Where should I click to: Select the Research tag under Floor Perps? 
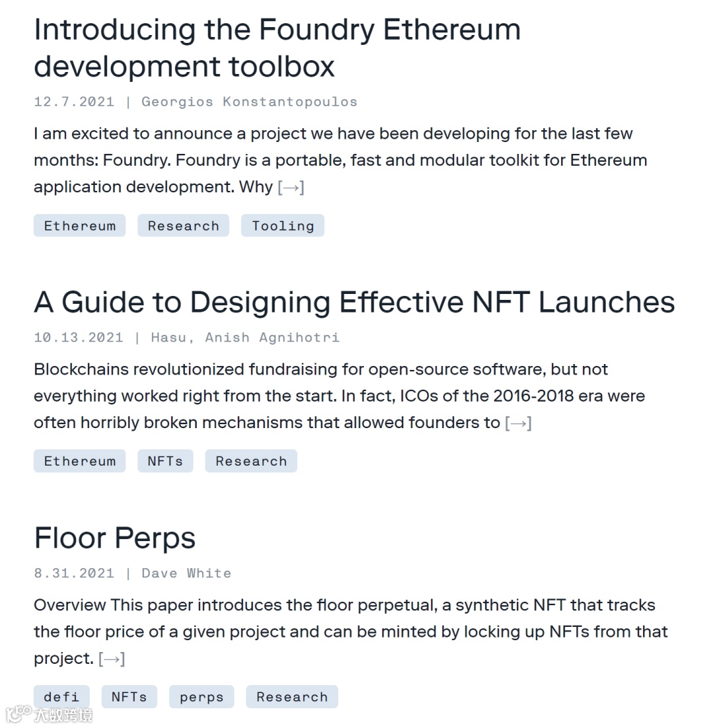point(292,697)
